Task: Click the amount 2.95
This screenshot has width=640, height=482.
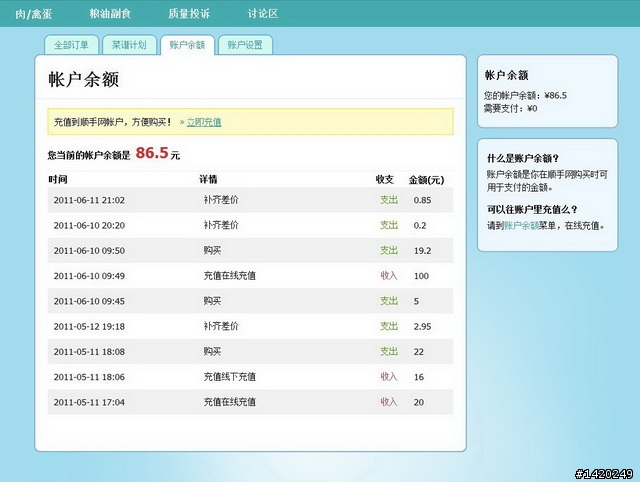Action: (x=422, y=327)
